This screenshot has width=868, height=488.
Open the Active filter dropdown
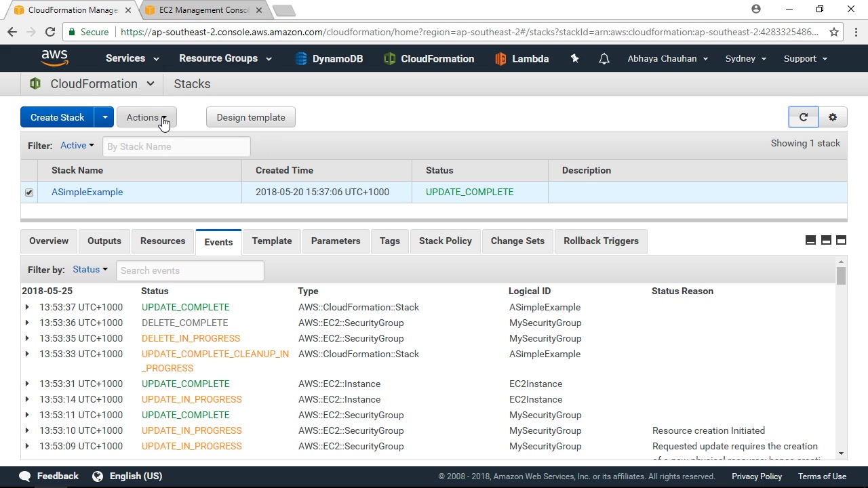click(x=77, y=145)
